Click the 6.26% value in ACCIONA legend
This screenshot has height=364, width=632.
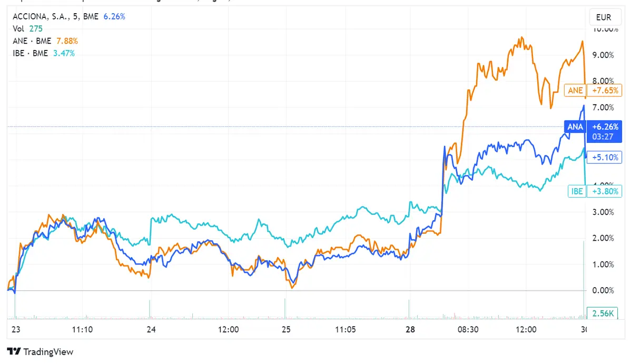pyautogui.click(x=114, y=16)
